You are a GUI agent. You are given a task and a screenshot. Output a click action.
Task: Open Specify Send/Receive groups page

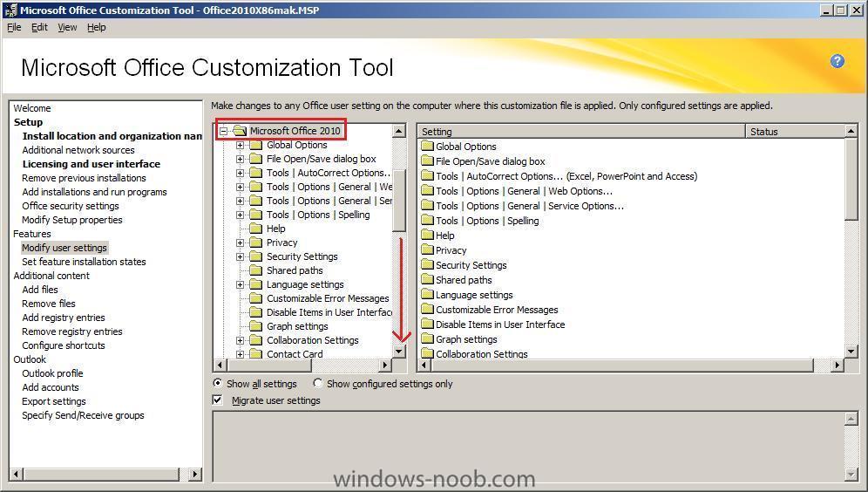pyautogui.click(x=83, y=415)
